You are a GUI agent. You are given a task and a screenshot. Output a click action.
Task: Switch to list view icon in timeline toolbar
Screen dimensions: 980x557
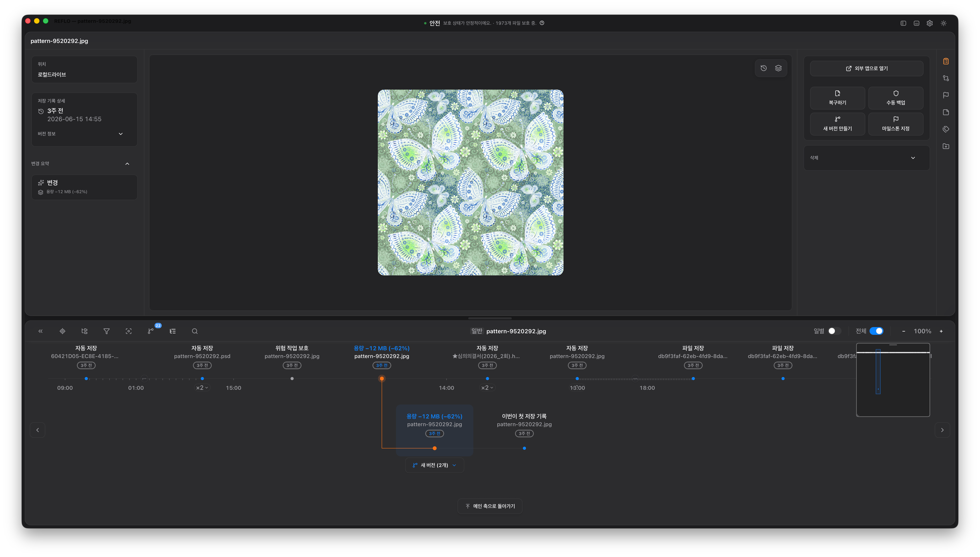(173, 331)
